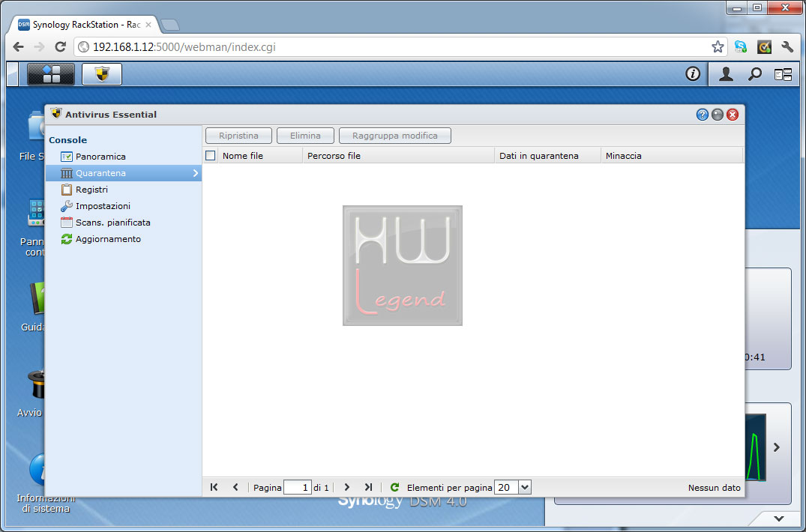Sort by Dati in quarantena column

pos(547,156)
